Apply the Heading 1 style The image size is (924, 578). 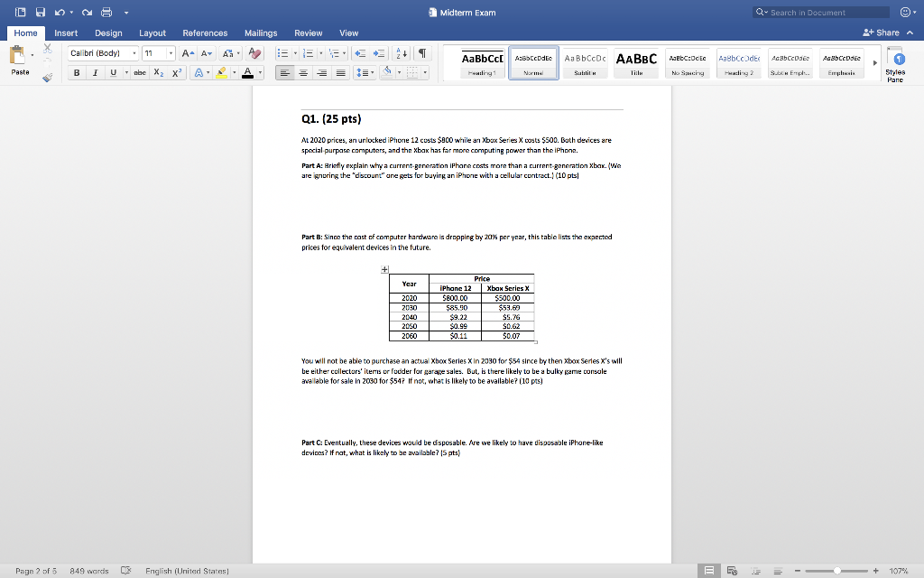(x=481, y=59)
